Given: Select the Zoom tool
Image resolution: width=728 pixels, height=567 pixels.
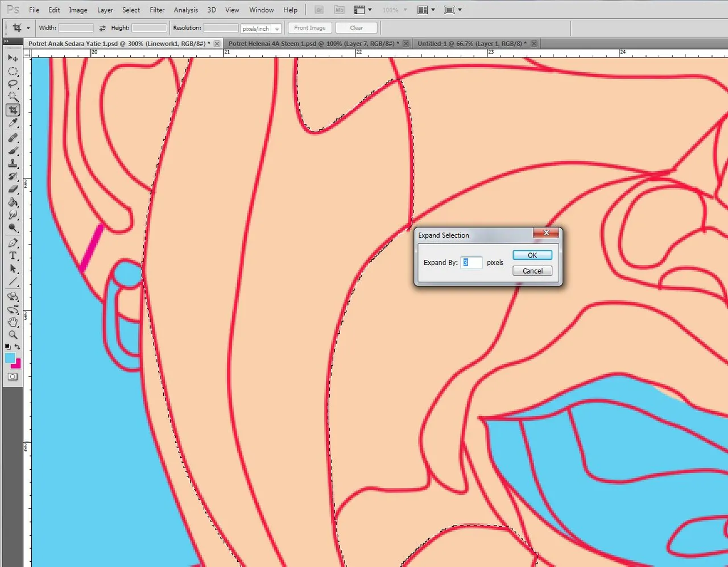Looking at the screenshot, I should point(13,334).
